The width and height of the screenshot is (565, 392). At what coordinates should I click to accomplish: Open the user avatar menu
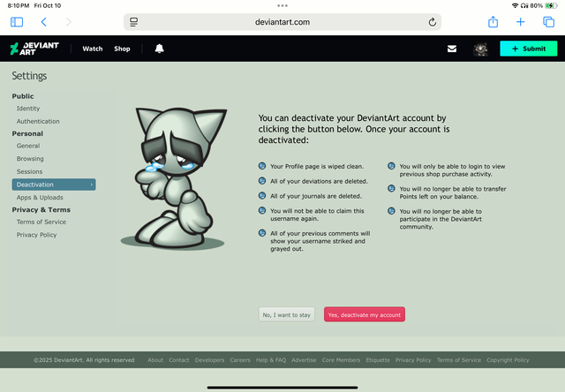click(480, 49)
